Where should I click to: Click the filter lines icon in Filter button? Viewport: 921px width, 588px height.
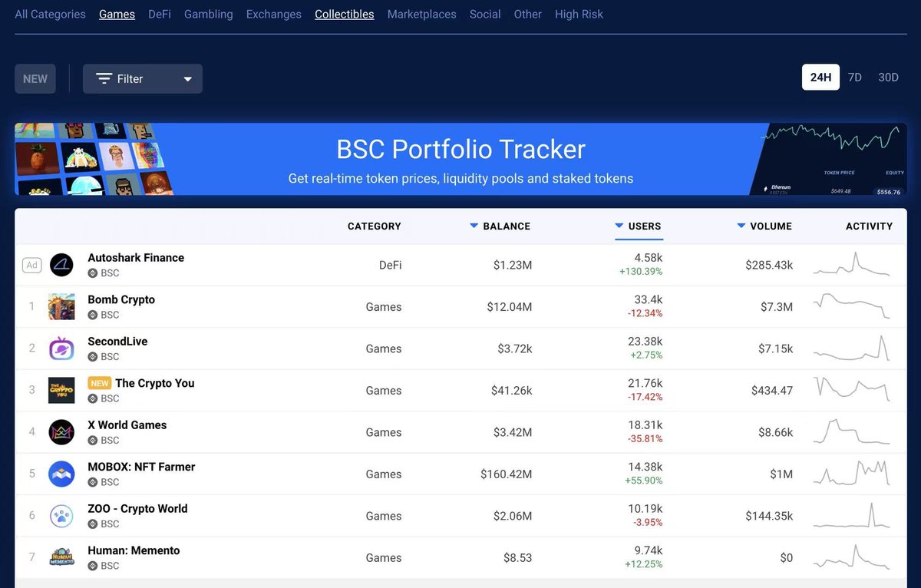(x=104, y=78)
